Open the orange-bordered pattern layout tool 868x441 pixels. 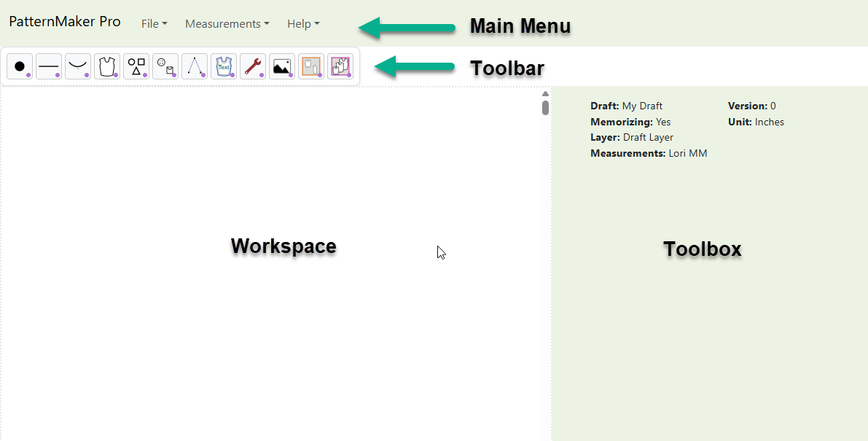click(311, 66)
